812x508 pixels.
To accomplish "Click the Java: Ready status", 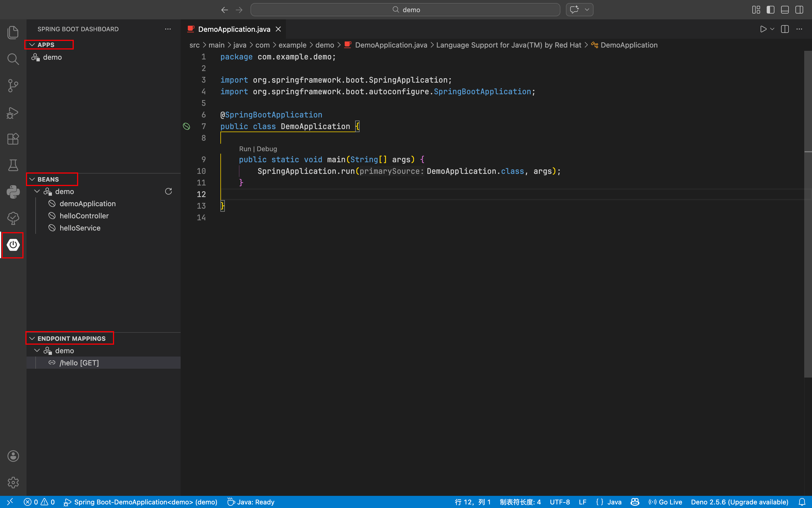I will coord(251,502).
